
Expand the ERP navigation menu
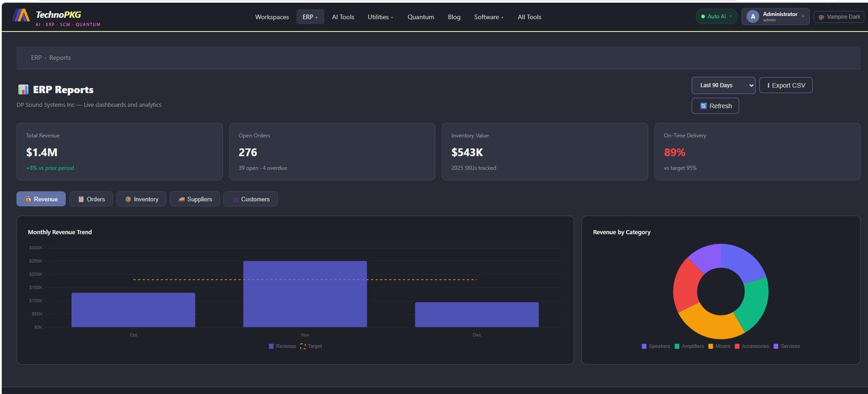[x=310, y=17]
